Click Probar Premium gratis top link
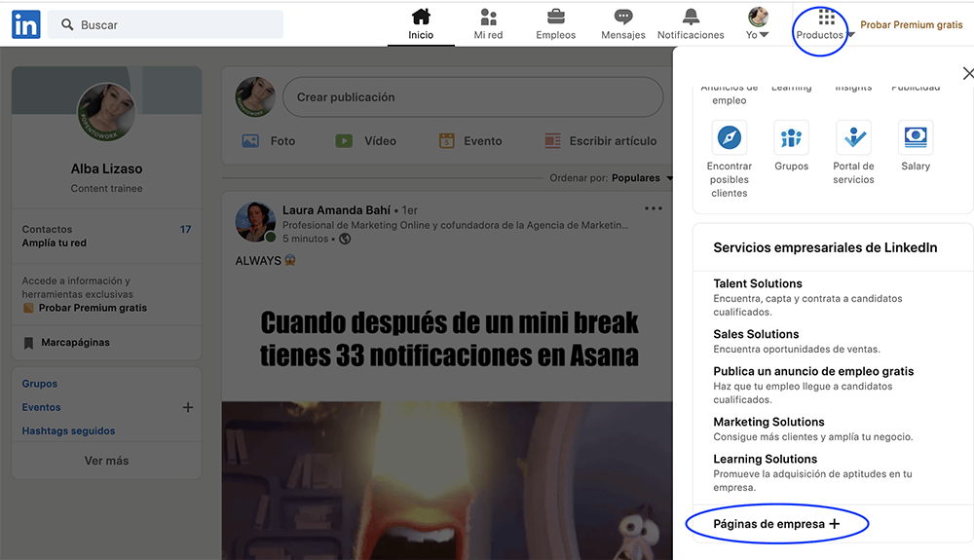The image size is (974, 560). (912, 24)
